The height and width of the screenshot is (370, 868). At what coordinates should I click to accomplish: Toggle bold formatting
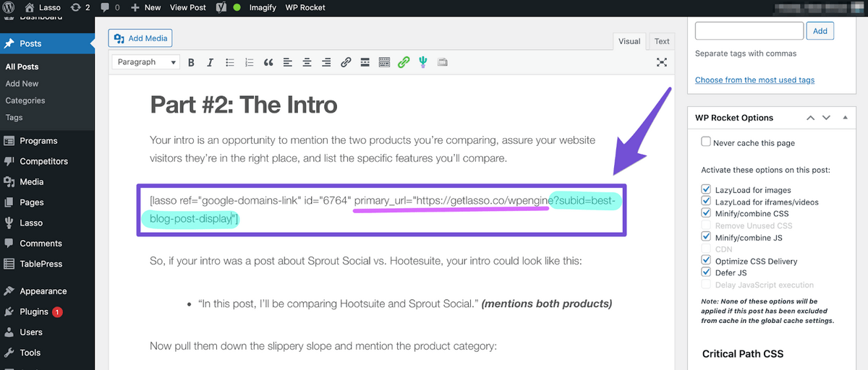[x=191, y=62]
